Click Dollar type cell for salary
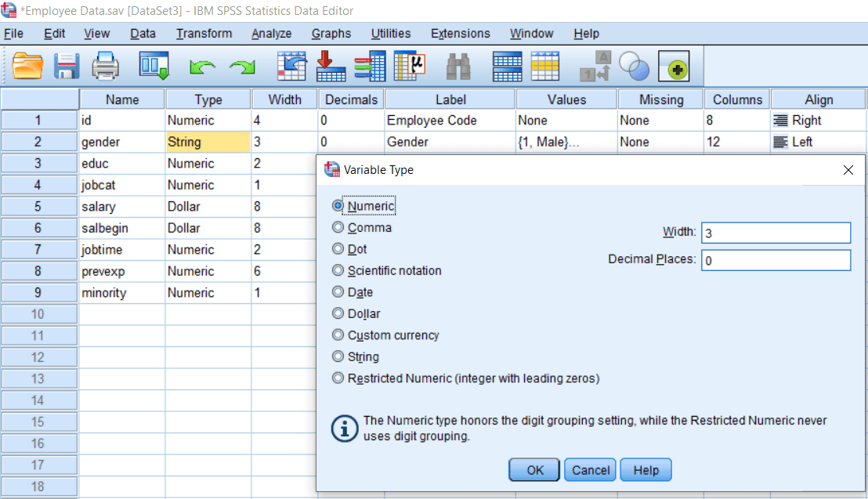Screen dimensions: 868x499 (208, 207)
